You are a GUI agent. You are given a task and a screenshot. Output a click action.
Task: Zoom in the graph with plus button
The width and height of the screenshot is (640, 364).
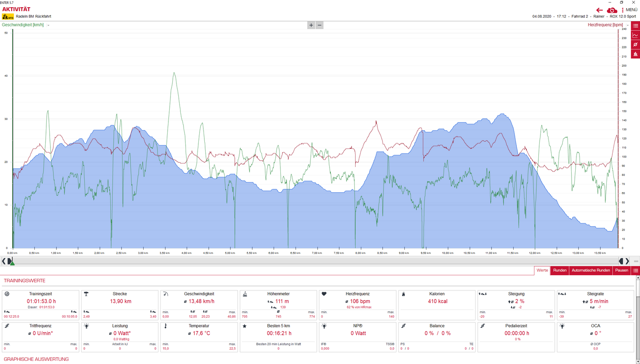coord(311,25)
